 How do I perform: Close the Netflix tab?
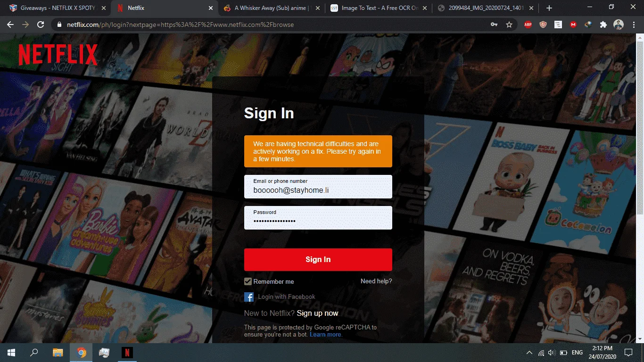point(211,8)
